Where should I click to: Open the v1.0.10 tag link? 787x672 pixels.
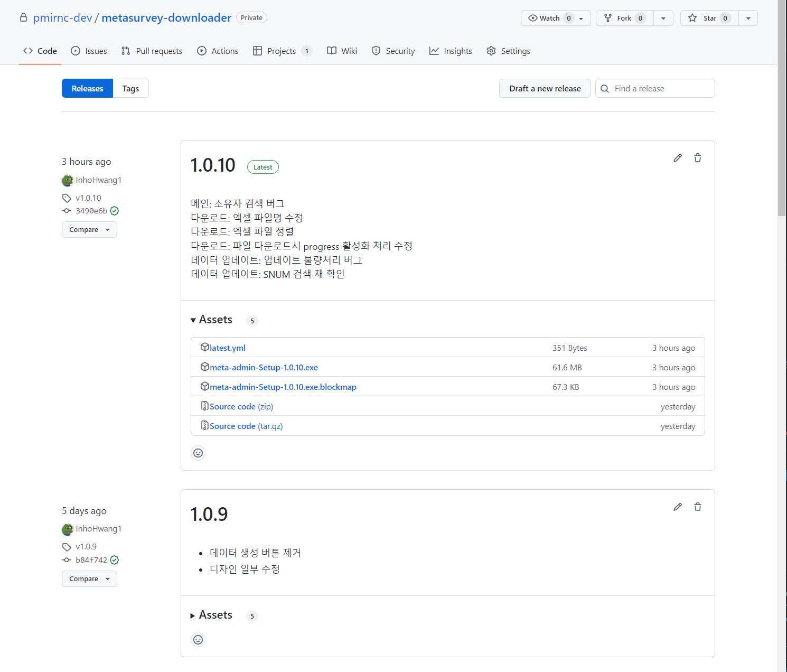pyautogui.click(x=88, y=198)
